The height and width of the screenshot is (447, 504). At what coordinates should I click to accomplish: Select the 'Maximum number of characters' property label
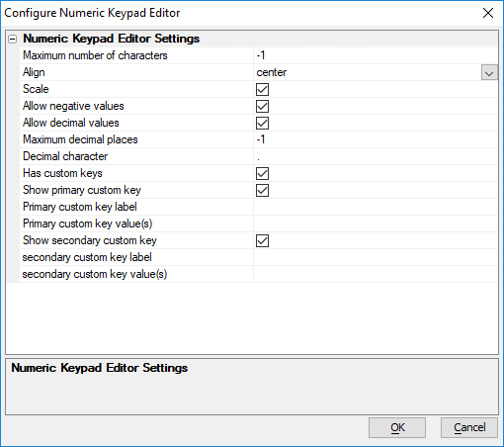tap(95, 55)
